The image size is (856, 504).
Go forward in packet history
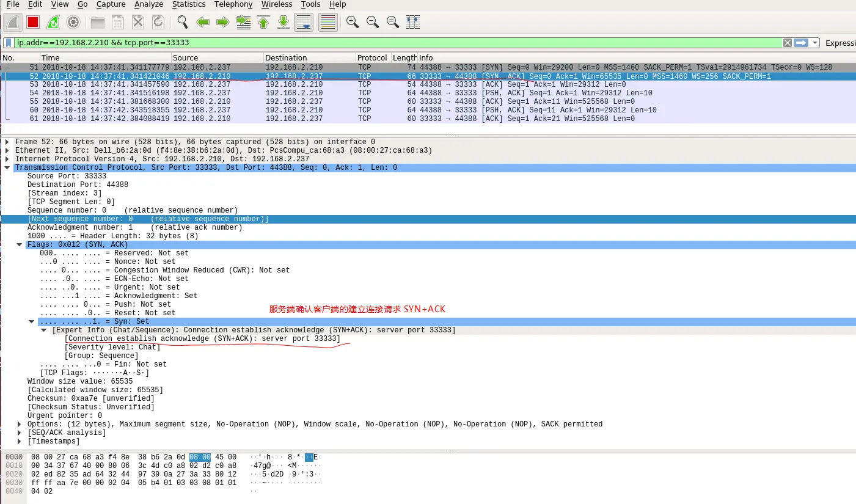223,23
